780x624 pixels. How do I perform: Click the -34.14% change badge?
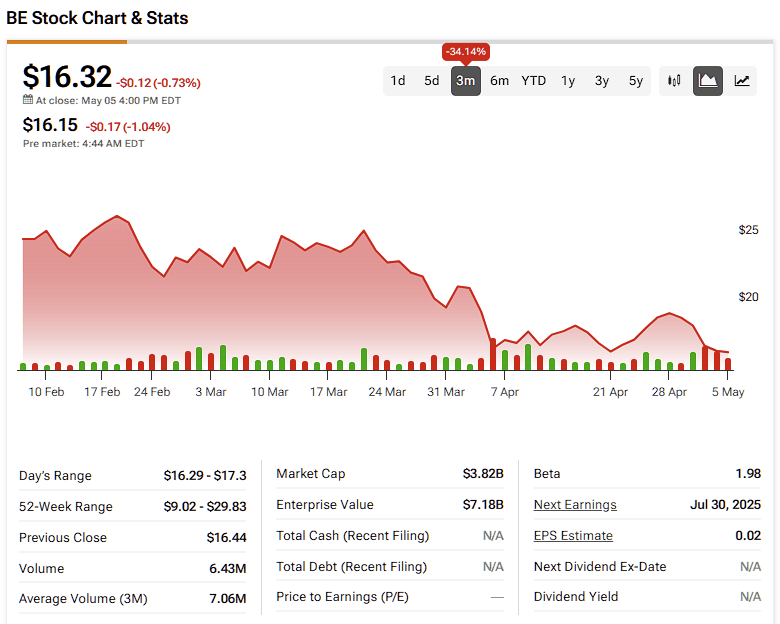[466, 52]
